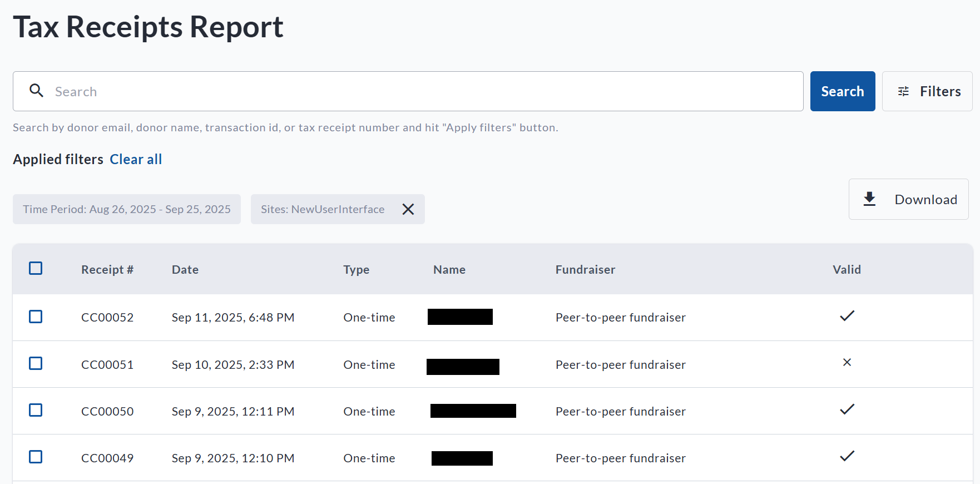This screenshot has width=980, height=484.
Task: Click the valid checkmark for CC00049
Action: 847,456
